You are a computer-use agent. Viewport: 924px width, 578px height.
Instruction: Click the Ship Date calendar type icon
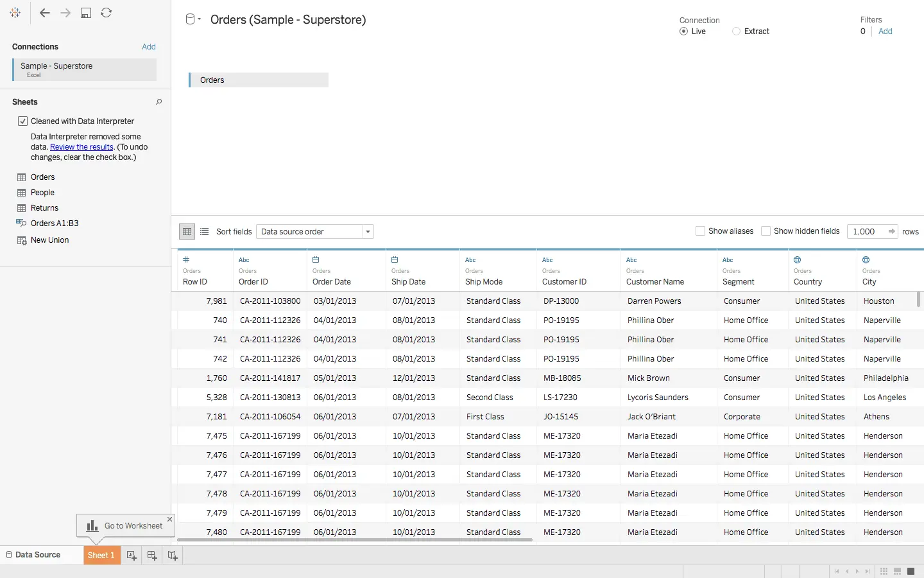coord(395,259)
